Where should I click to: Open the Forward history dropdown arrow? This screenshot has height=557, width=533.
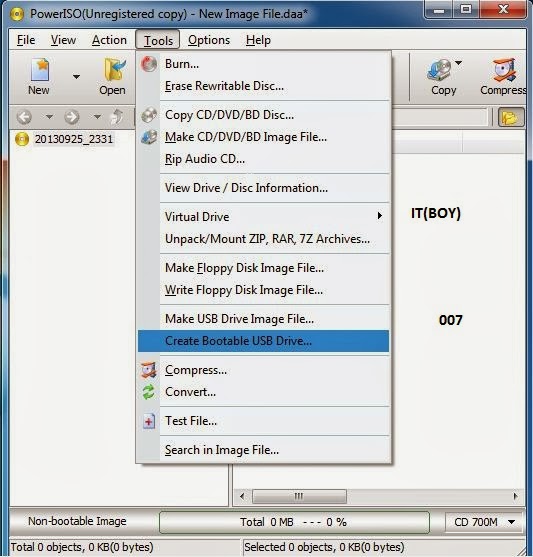pos(97,117)
